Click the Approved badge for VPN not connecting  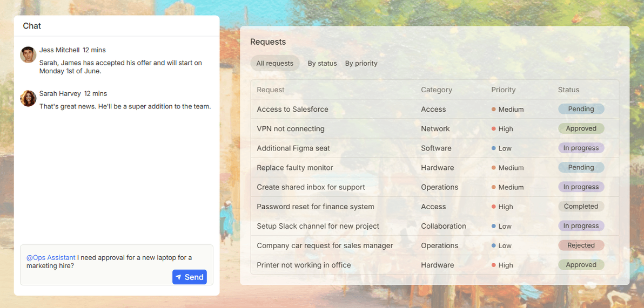(x=581, y=128)
